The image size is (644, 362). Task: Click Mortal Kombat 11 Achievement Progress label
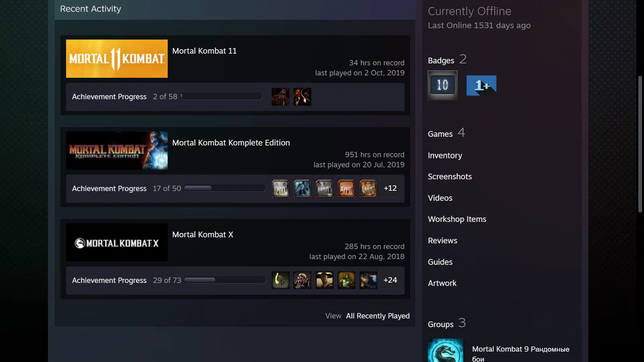(x=109, y=97)
